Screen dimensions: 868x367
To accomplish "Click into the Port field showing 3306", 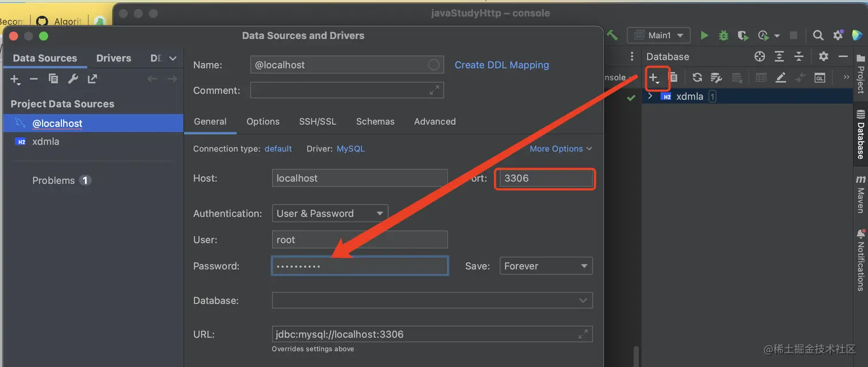I will [x=545, y=178].
